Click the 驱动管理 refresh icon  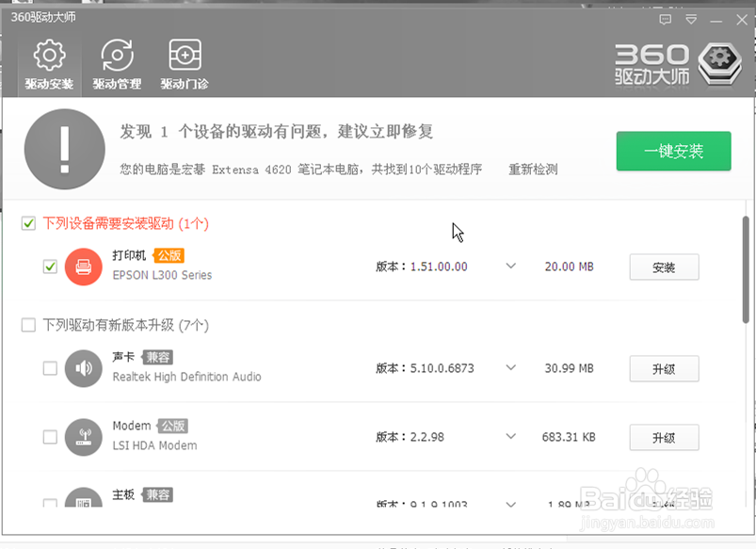(x=116, y=56)
